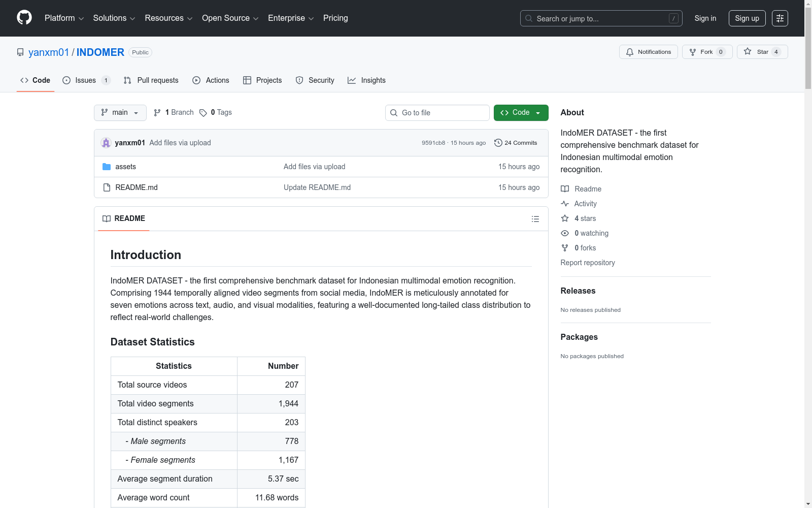
Task: Open the appearance settings icon button
Action: click(780, 18)
